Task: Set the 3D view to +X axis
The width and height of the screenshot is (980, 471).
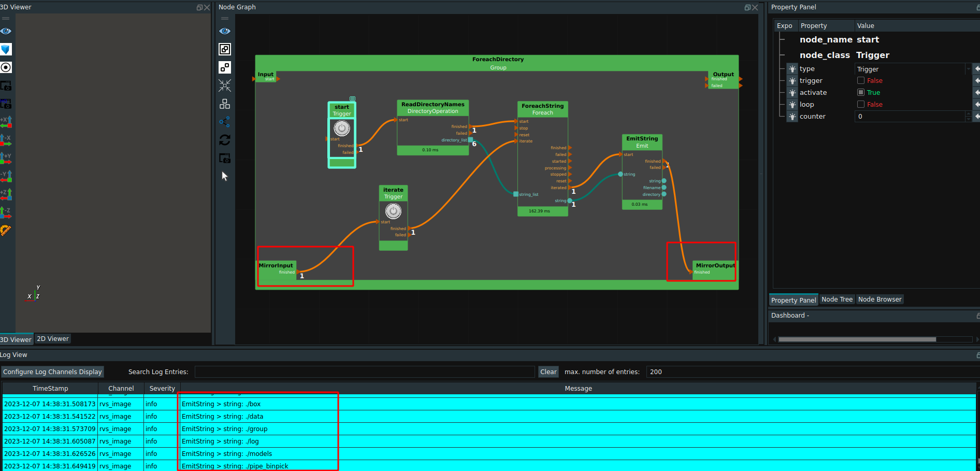Action: (6, 122)
